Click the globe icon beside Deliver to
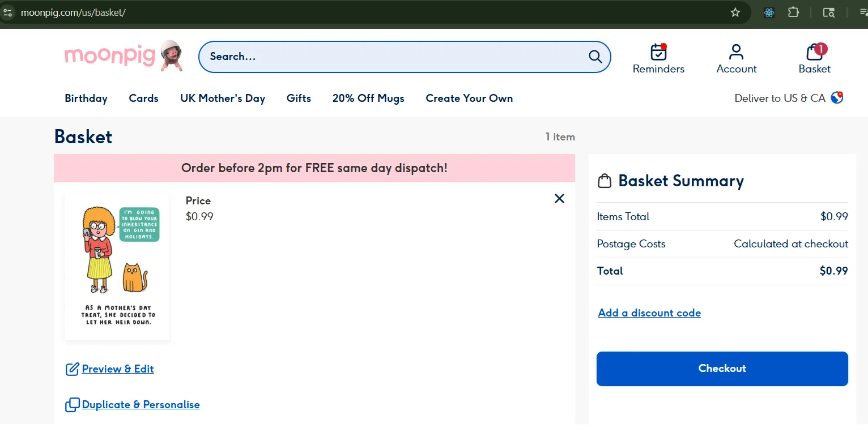Screen dimensions: 868x445 click(x=837, y=97)
